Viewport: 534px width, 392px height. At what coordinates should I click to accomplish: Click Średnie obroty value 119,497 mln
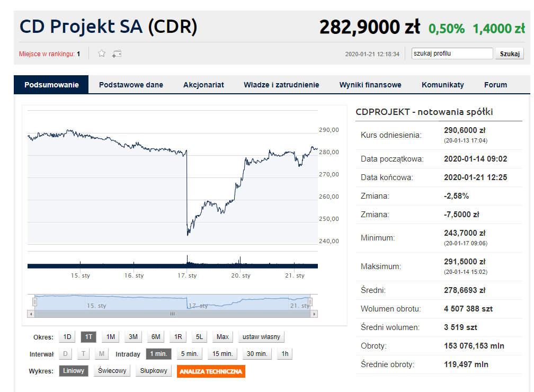click(x=466, y=365)
